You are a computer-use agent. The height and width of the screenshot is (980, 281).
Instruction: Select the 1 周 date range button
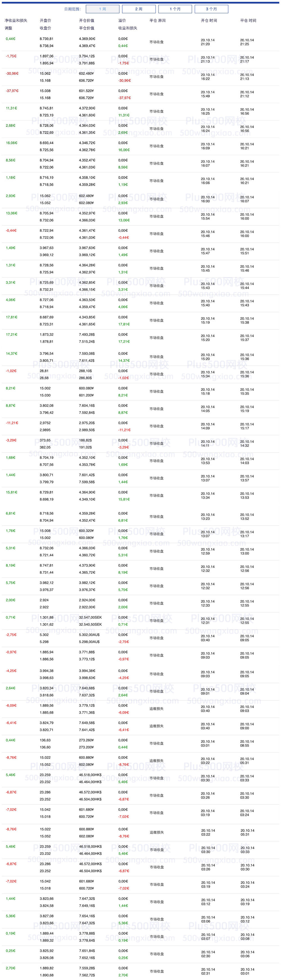pos(103,9)
